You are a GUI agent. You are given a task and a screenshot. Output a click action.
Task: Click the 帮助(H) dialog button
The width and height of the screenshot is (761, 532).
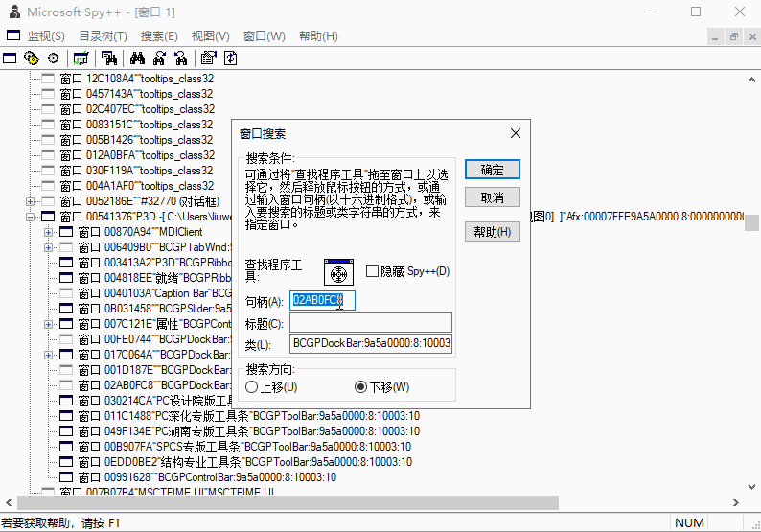coord(492,232)
